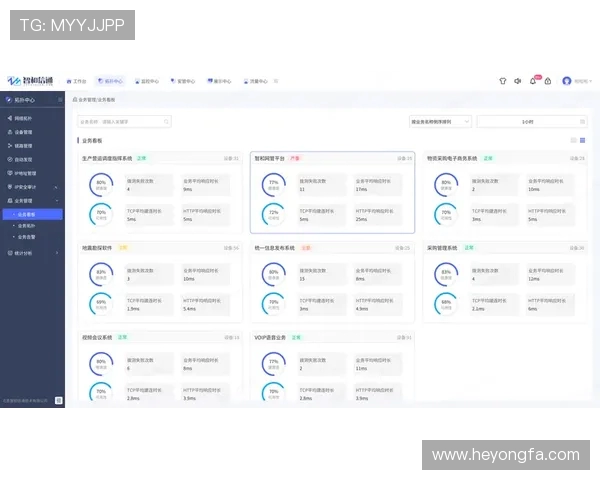Open the notification bell icon
Screen dimensions: 600x480
(x=533, y=80)
